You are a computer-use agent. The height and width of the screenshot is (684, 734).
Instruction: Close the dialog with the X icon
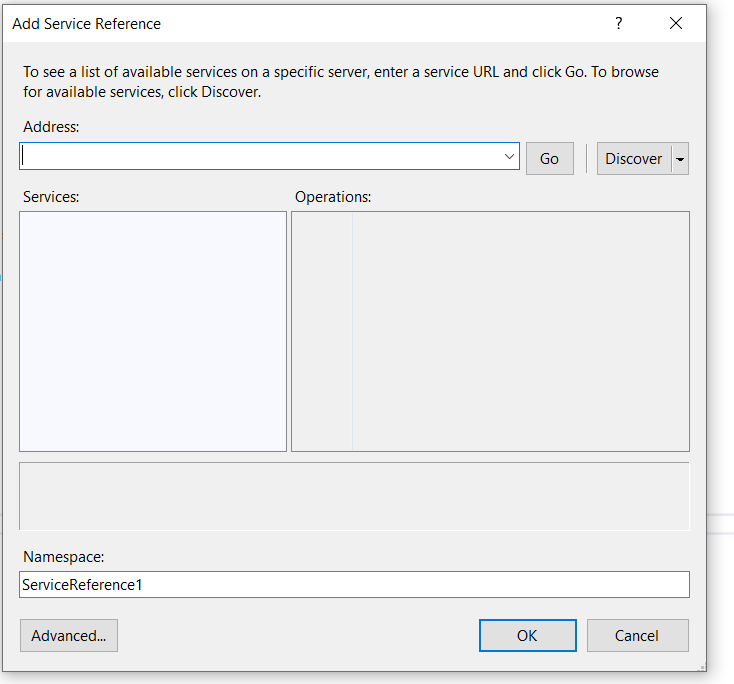tap(675, 23)
